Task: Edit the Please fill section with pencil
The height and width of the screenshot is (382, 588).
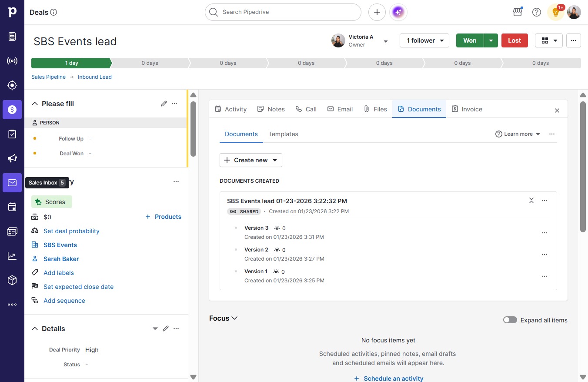Action: [164, 104]
